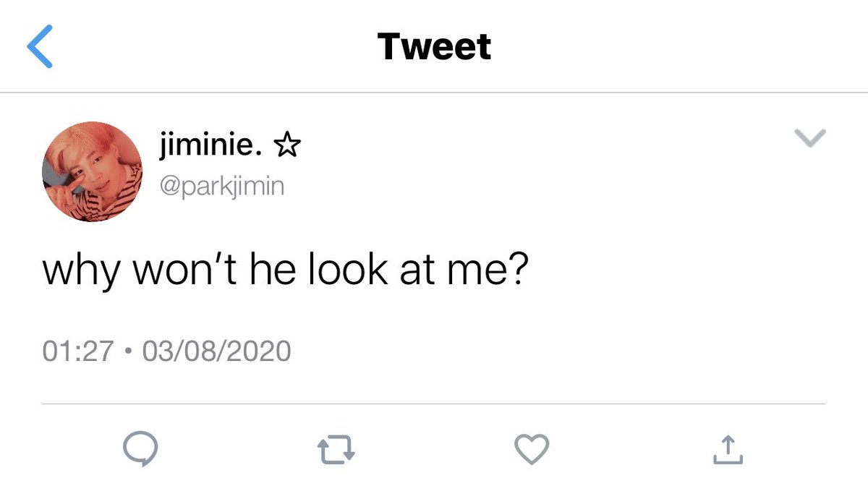Open tweet options chevron menu
This screenshot has height=486, width=868.
[810, 138]
